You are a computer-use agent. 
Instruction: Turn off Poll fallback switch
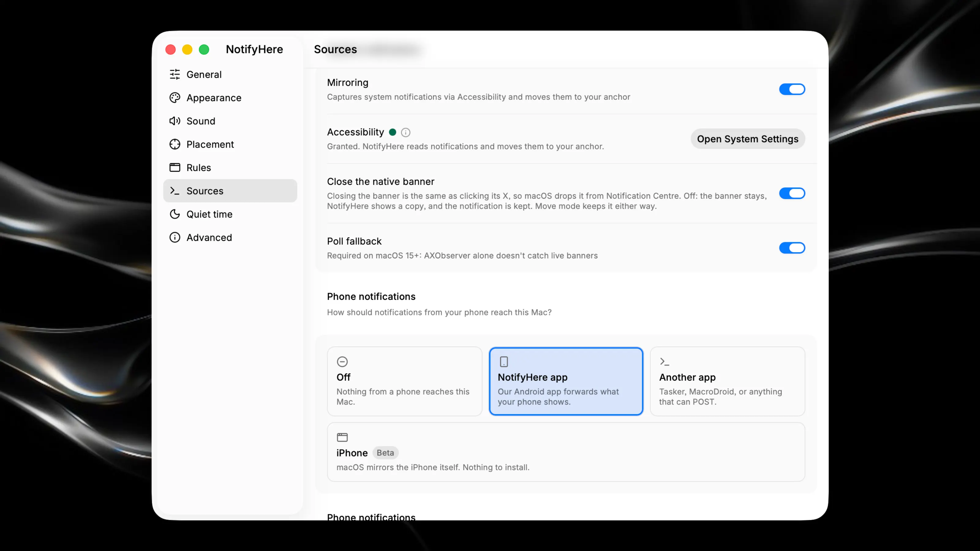(x=792, y=248)
